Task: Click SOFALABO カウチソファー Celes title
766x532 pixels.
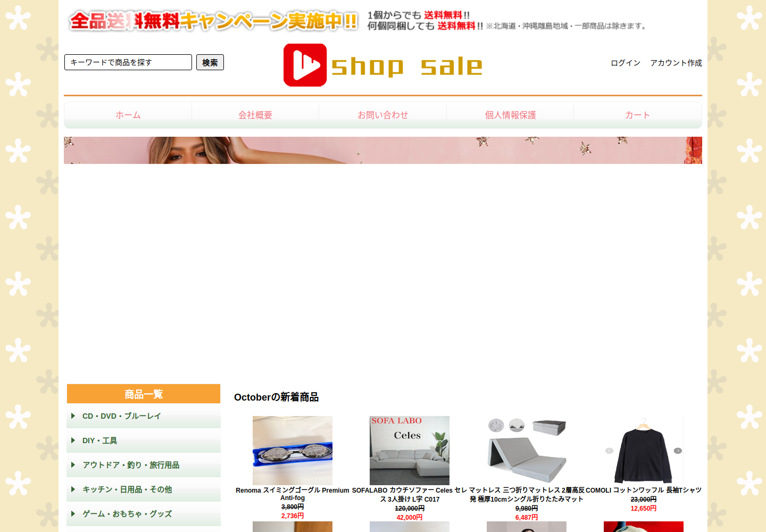Action: [410, 495]
